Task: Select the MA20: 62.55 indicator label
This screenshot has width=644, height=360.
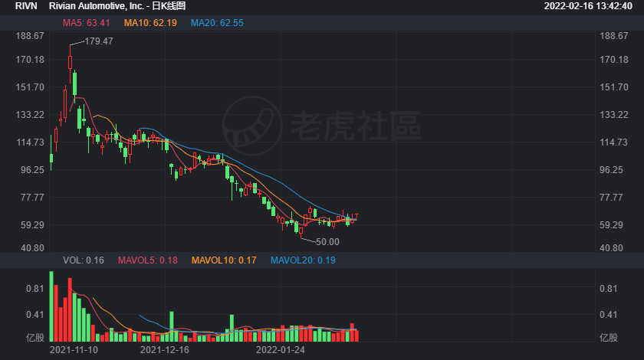Action: pyautogui.click(x=217, y=23)
